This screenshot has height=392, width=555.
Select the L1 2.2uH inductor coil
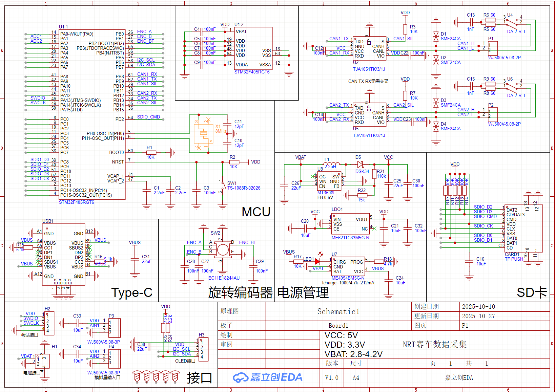[331, 164]
